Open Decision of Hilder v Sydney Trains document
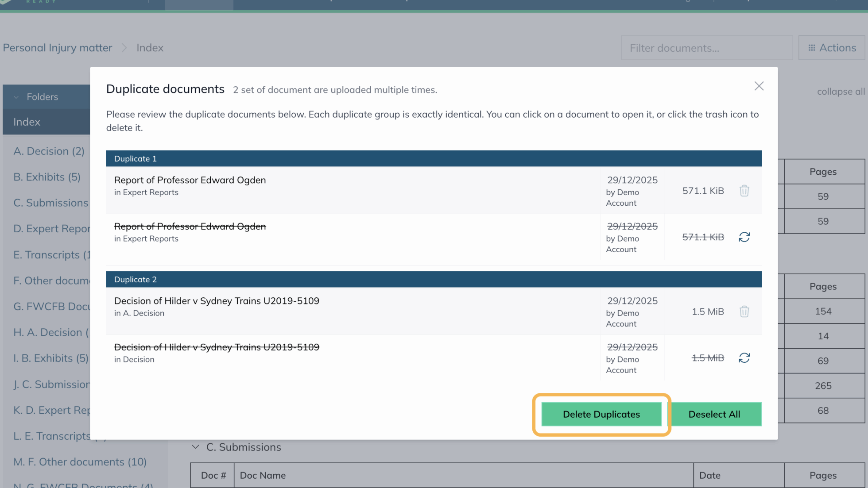The height and width of the screenshot is (488, 868). pos(216,301)
